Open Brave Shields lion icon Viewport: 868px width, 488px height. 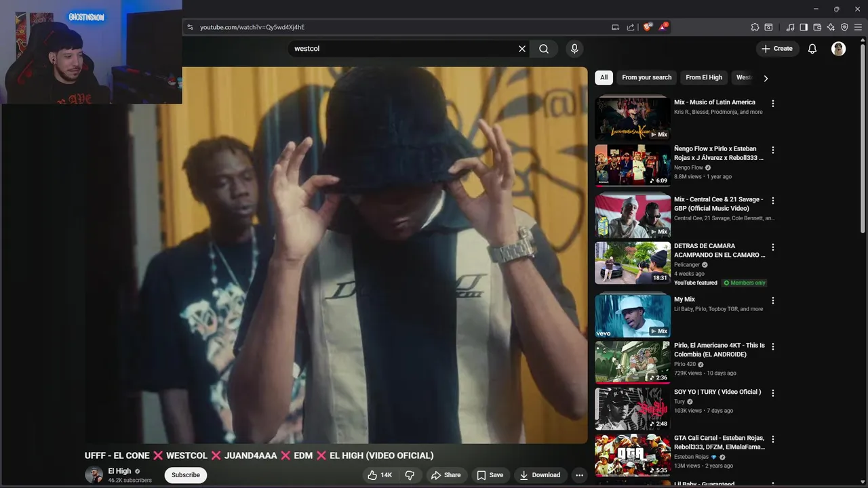pos(648,27)
